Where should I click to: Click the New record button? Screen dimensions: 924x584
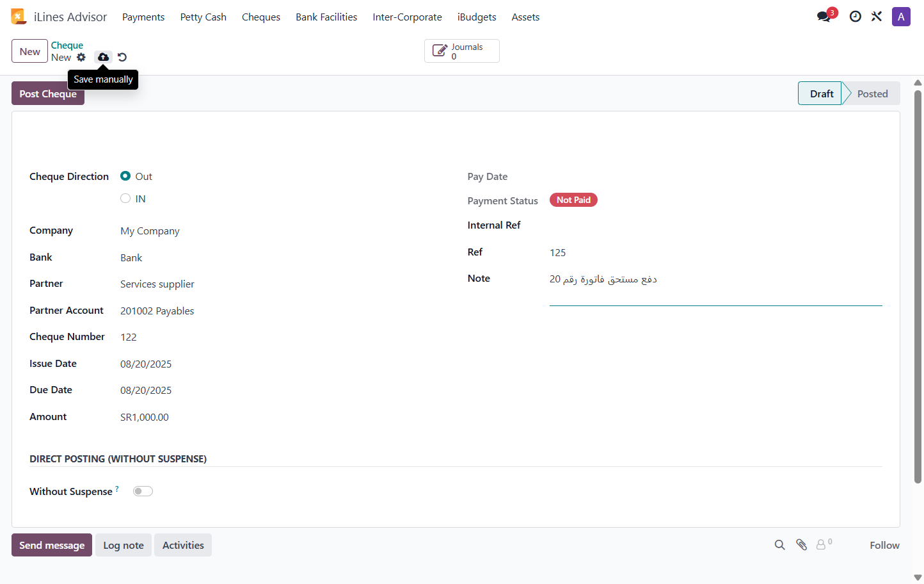pyautogui.click(x=29, y=51)
